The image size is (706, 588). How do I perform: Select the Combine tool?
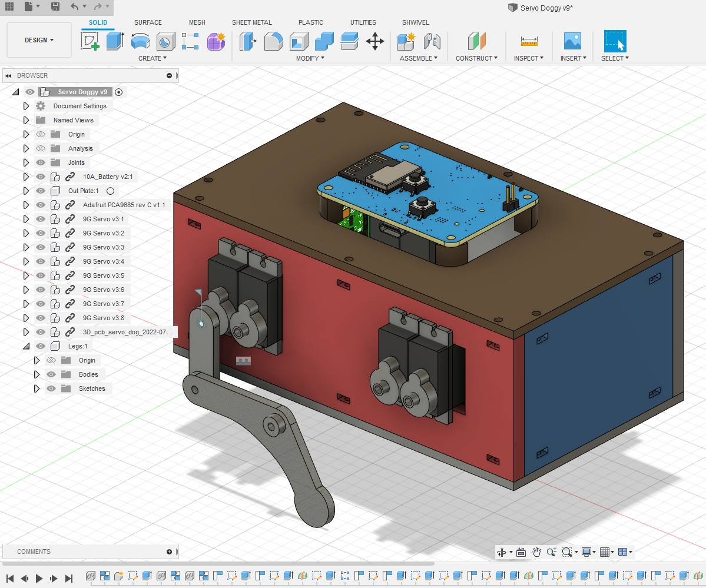tap(324, 41)
